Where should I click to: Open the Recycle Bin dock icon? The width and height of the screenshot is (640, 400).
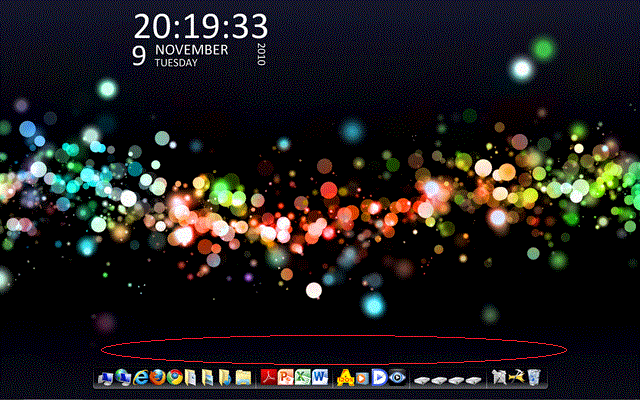coord(534,378)
